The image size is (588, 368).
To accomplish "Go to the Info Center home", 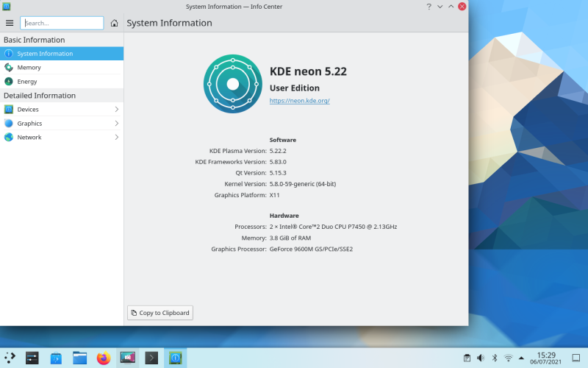I will pos(115,23).
